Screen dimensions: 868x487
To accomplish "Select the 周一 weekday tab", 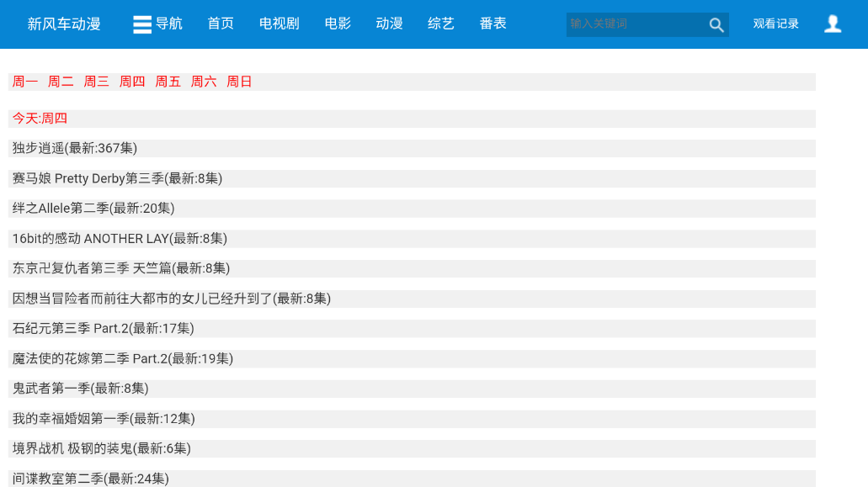I will pyautogui.click(x=24, y=82).
